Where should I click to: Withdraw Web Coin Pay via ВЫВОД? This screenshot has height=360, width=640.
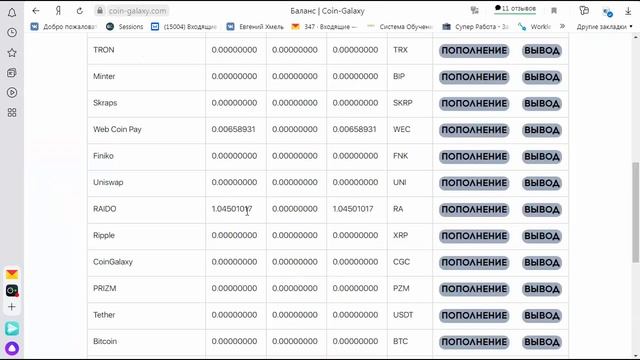[542, 130]
